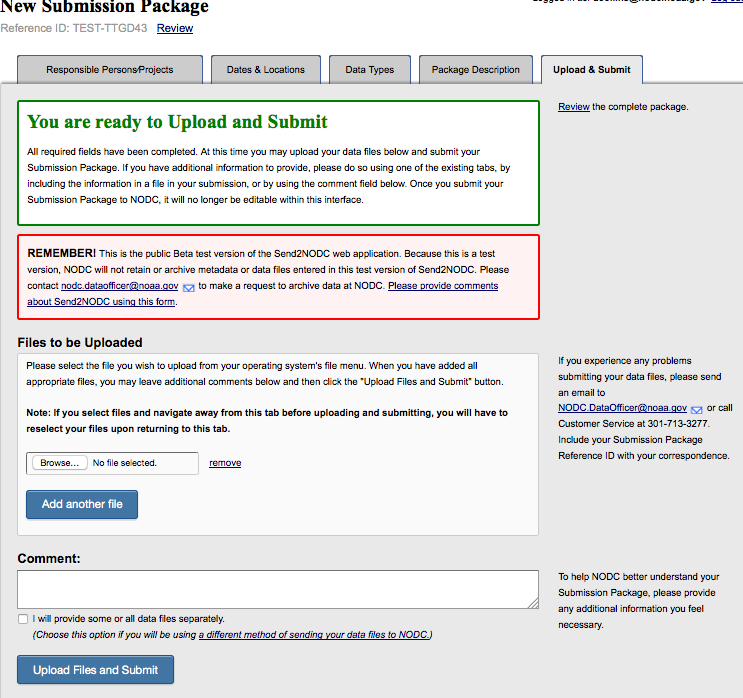Image resolution: width=743 pixels, height=698 pixels.
Task: Select the Upload & Submit tab
Action: pyautogui.click(x=592, y=70)
